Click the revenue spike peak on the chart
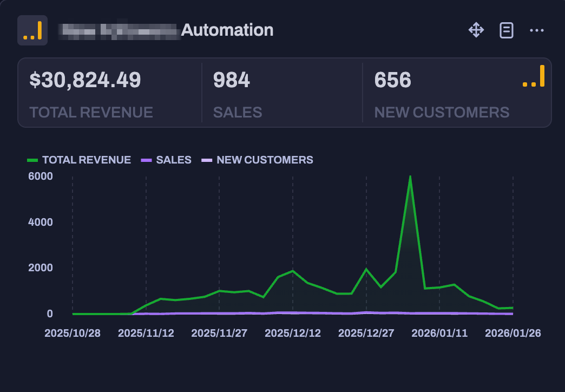Image resolution: width=565 pixels, height=392 pixels. [x=410, y=177]
